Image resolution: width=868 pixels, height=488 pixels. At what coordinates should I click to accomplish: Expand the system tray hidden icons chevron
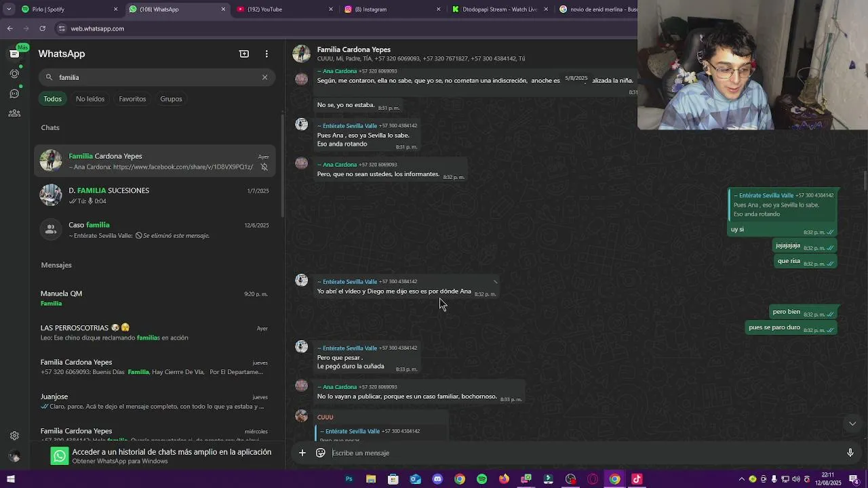click(741, 479)
